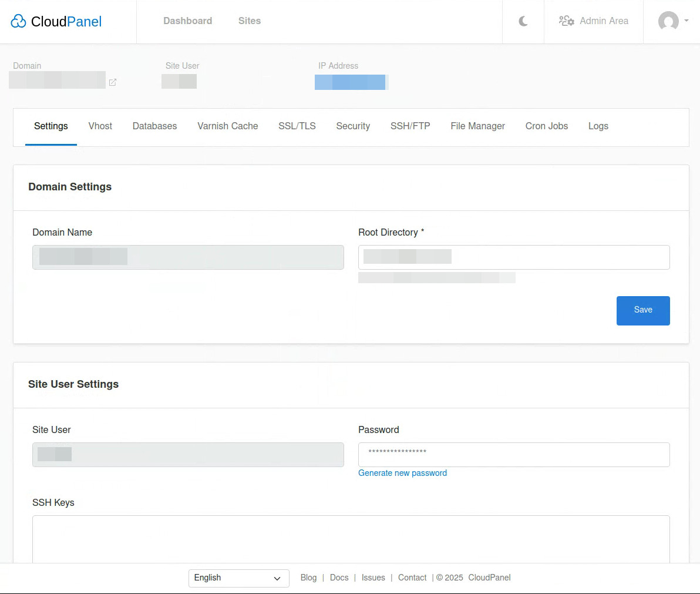Viewport: 700px width, 594px height.
Task: Navigate to the Dashboard menu item
Action: point(187,21)
